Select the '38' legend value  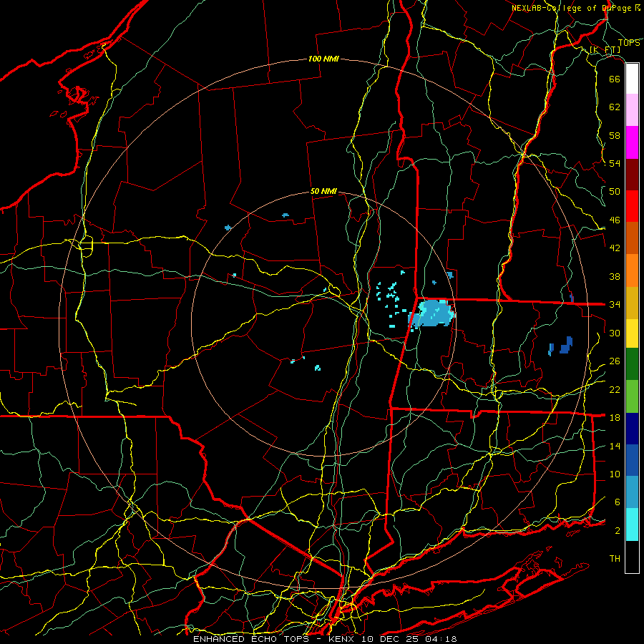pyautogui.click(x=615, y=277)
